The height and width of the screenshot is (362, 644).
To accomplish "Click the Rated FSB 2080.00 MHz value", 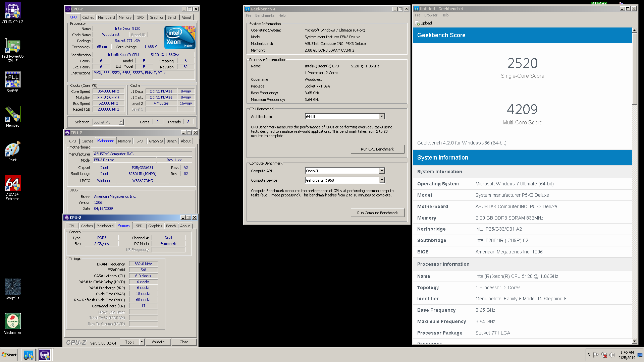I will [x=108, y=109].
